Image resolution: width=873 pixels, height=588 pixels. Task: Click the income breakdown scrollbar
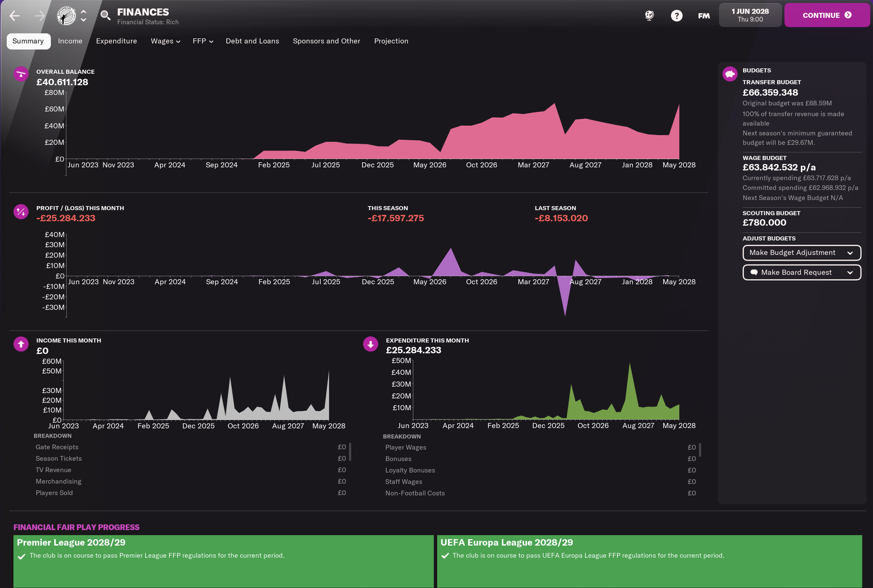coord(350,452)
